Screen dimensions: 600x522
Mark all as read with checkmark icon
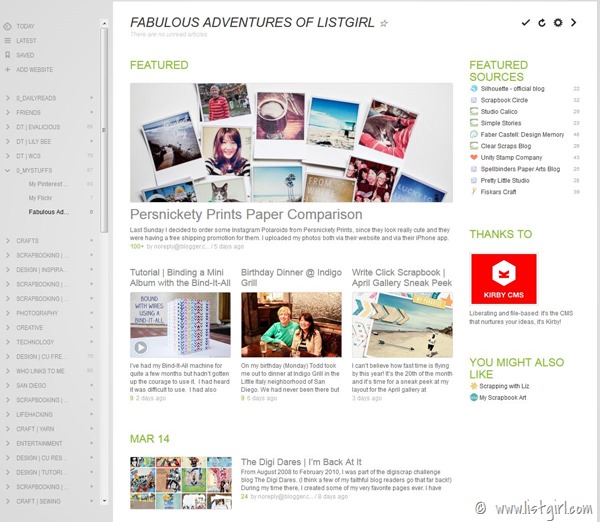[x=526, y=23]
